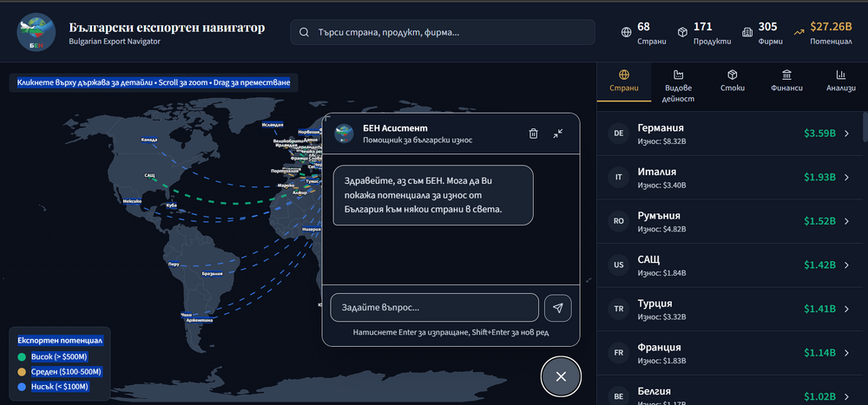Click the Бразилия label on the map

click(x=212, y=273)
